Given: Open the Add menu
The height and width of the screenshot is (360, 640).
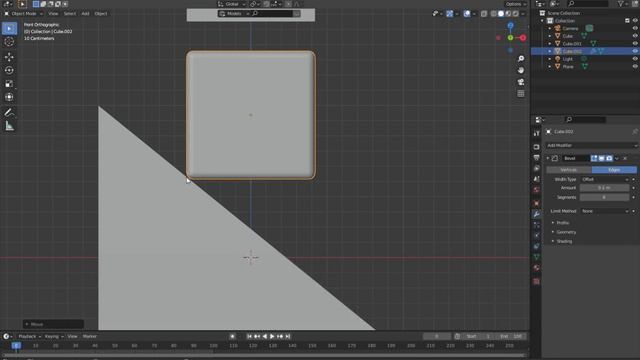Looking at the screenshot, I should [85, 13].
